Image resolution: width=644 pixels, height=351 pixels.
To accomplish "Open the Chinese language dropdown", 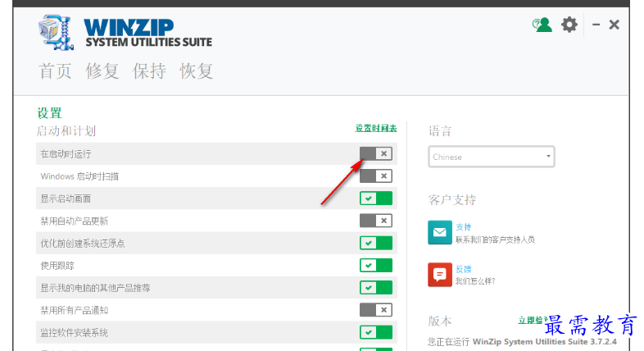I will pyautogui.click(x=492, y=157).
